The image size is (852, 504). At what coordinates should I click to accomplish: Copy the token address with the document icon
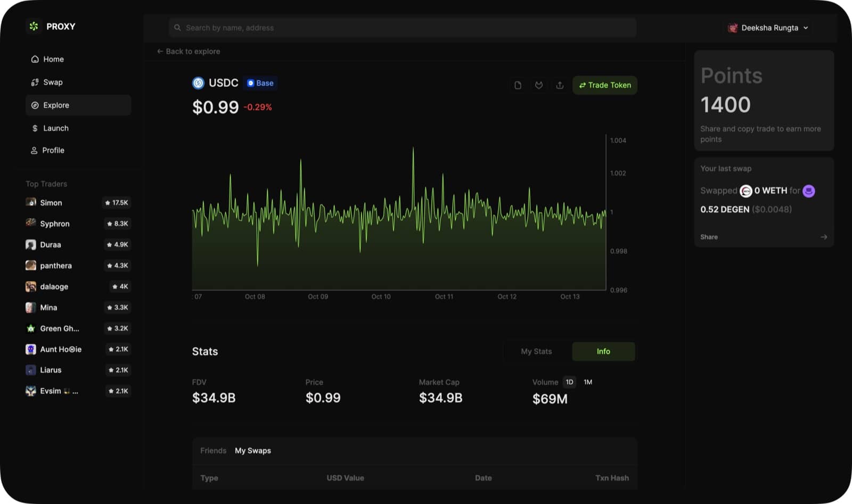pos(518,85)
